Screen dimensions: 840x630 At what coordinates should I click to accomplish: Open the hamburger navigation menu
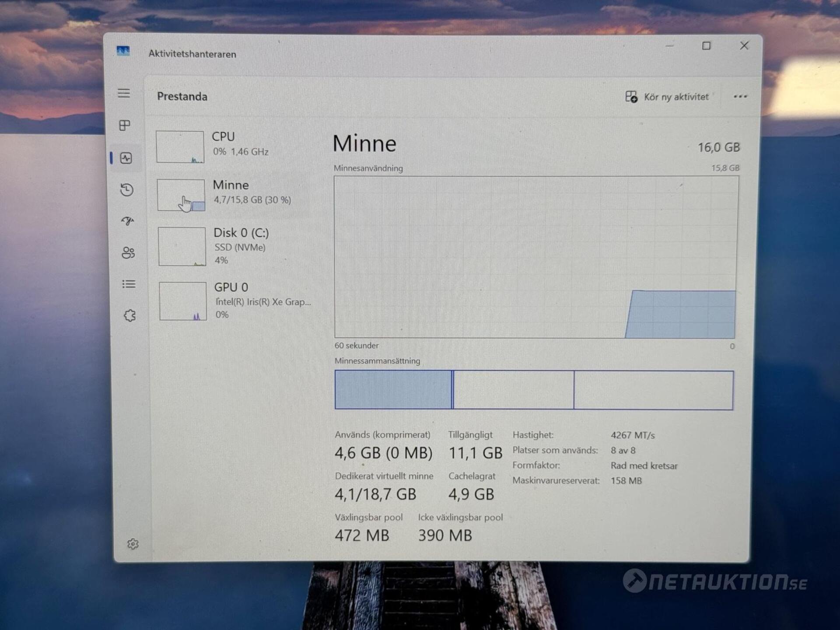124,93
